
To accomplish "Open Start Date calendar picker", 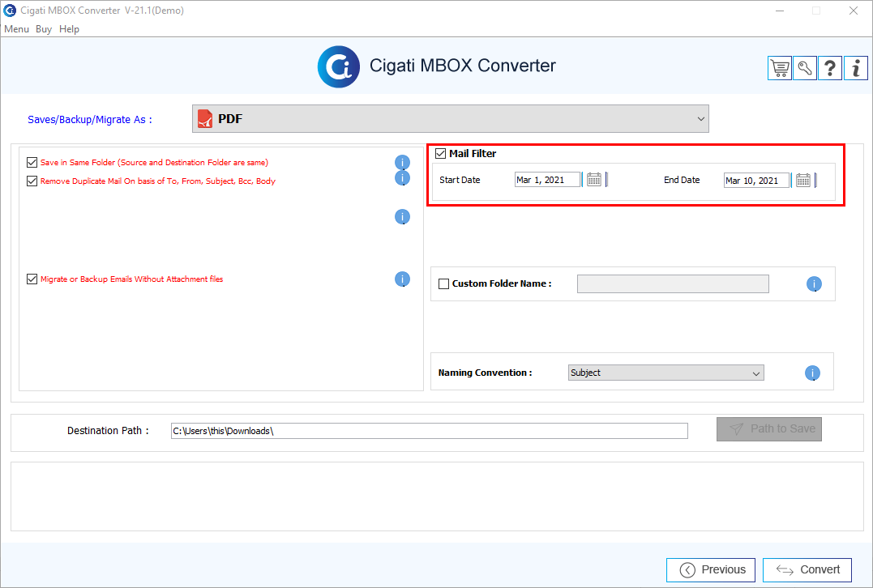I will point(594,180).
